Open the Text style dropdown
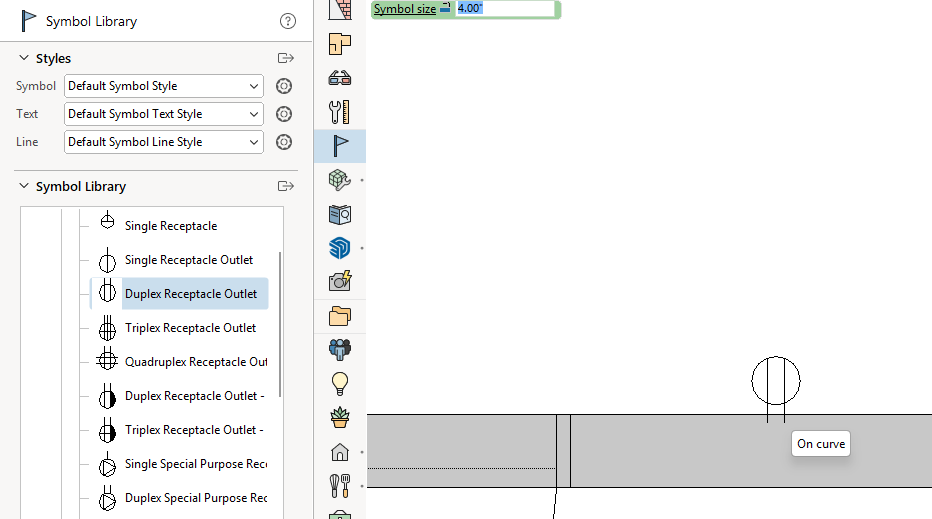 [163, 114]
